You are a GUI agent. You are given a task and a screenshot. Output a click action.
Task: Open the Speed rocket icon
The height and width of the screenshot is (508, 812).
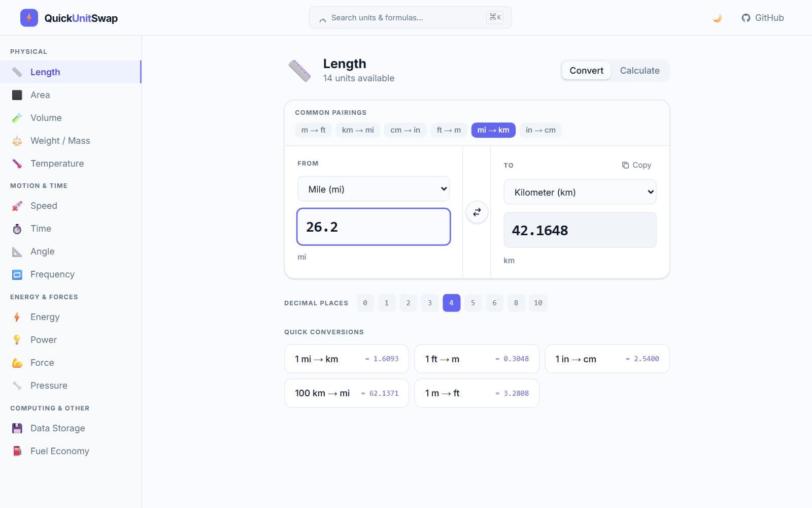pyautogui.click(x=17, y=206)
